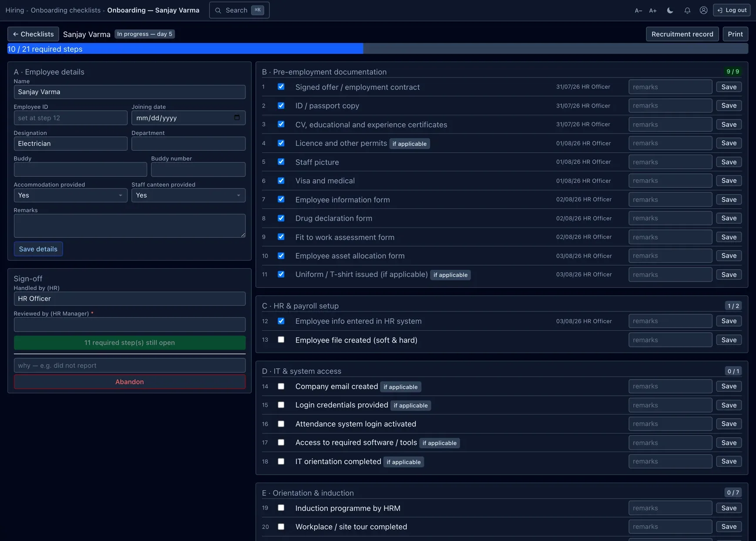Click the Reviewed by (HR Manager) field
This screenshot has width=756, height=541.
[130, 324]
